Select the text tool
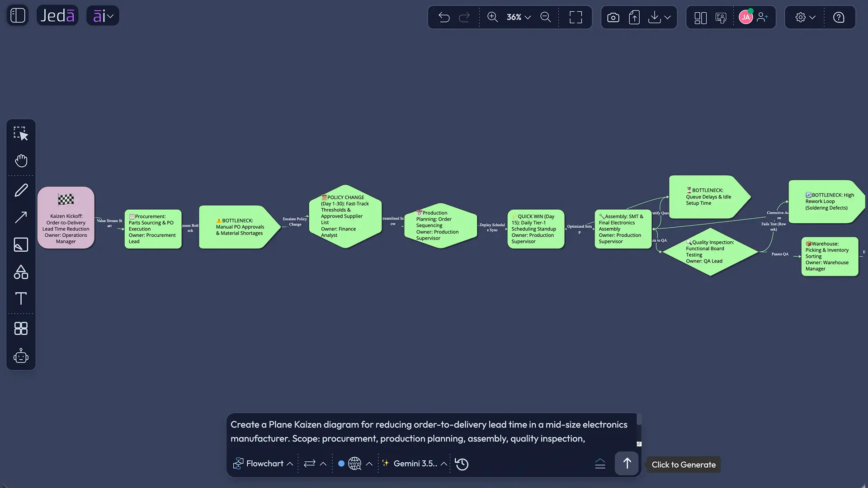 (x=21, y=298)
